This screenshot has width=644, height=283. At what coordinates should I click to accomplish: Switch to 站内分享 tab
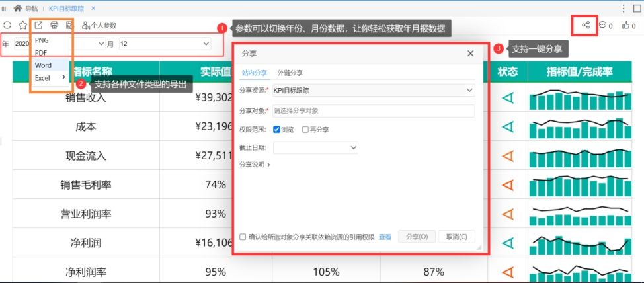click(x=255, y=73)
